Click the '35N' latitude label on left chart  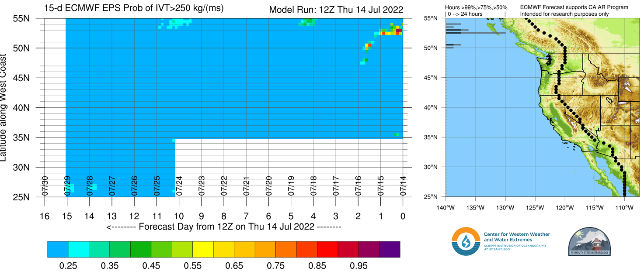[x=21, y=137]
